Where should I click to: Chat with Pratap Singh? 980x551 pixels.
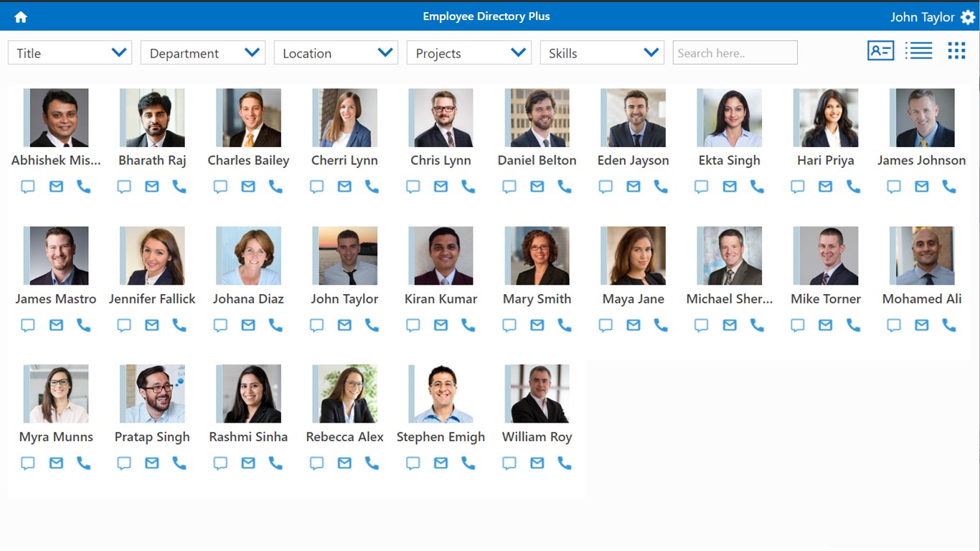(x=124, y=463)
